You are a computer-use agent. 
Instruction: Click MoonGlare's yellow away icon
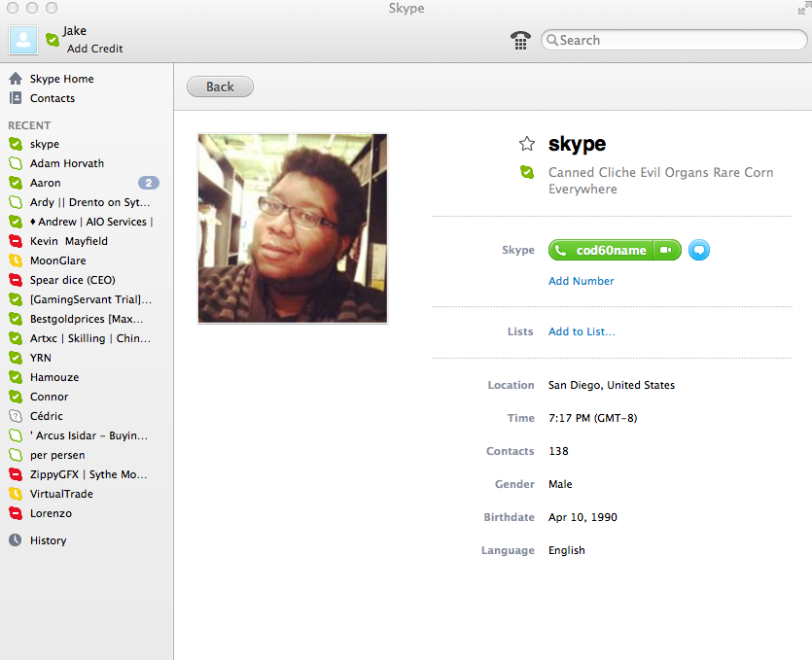point(16,261)
